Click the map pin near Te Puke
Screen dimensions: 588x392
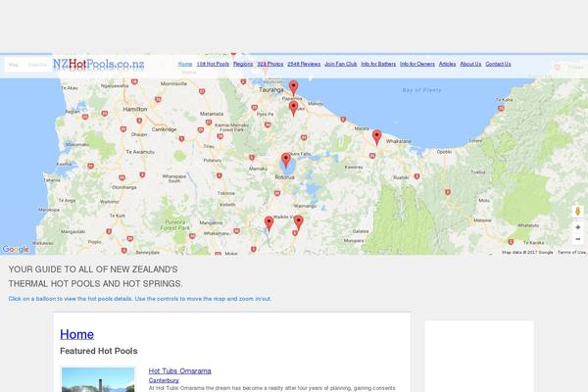pos(293,108)
